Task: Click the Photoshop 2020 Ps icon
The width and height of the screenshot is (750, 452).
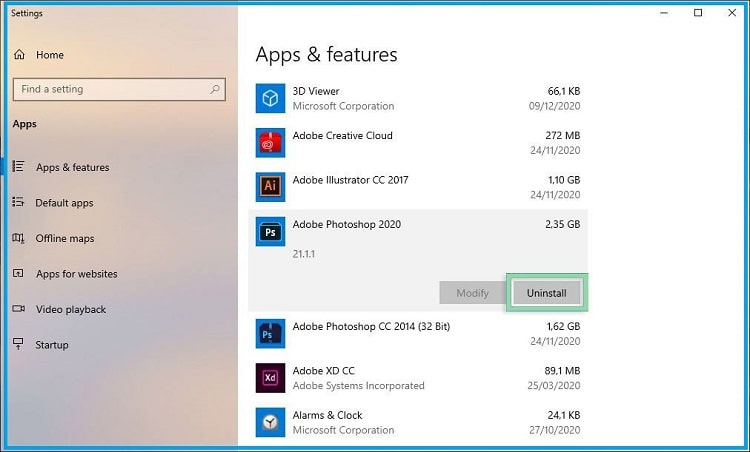Action: tap(270, 232)
